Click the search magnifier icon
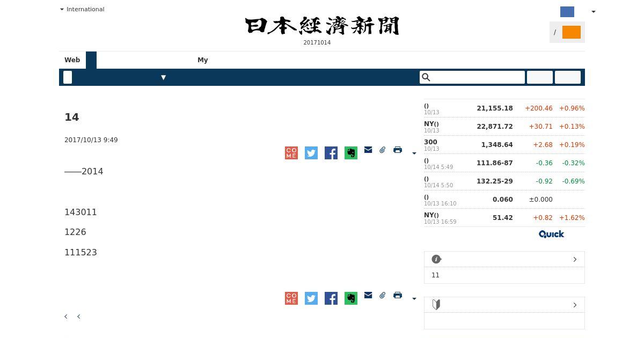 coord(426,77)
